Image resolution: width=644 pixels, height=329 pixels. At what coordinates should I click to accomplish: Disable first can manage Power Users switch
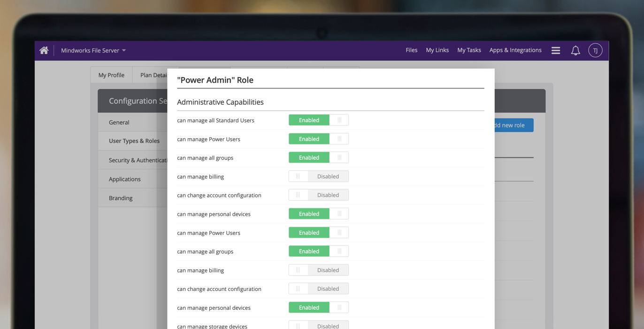pos(318,139)
